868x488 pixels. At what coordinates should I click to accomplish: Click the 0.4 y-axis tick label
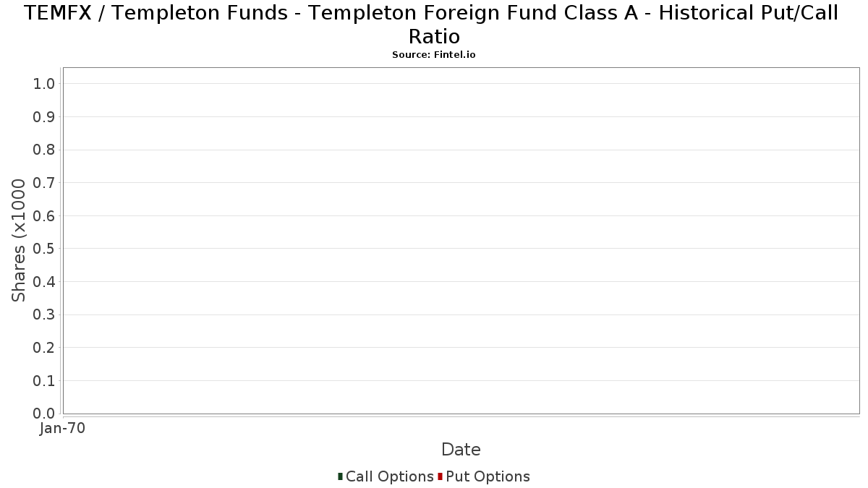pyautogui.click(x=44, y=282)
